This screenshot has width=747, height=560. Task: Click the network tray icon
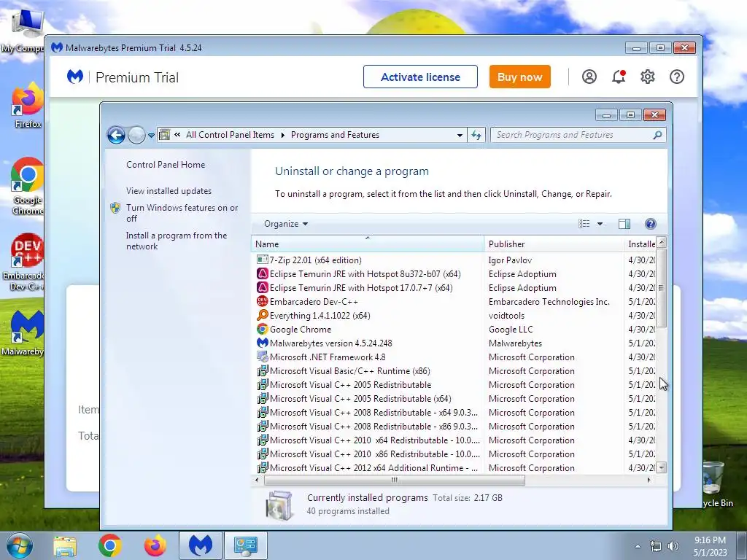point(656,546)
